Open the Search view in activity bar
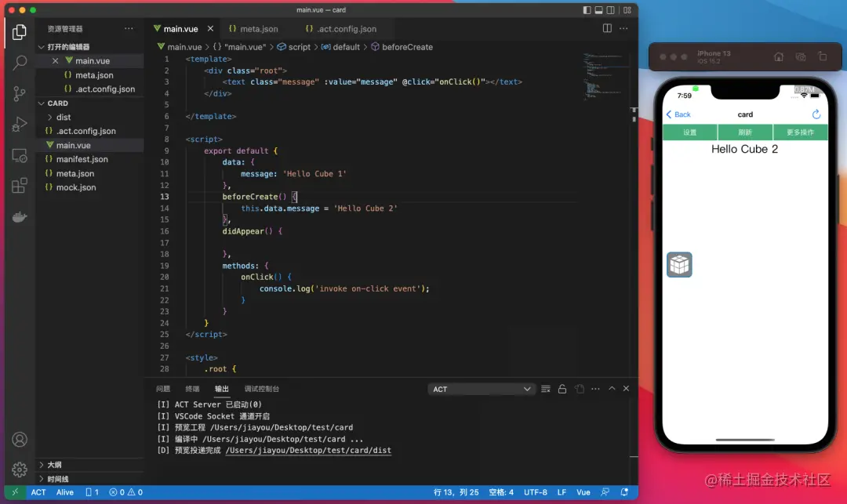The height and width of the screenshot is (504, 847). click(x=20, y=63)
